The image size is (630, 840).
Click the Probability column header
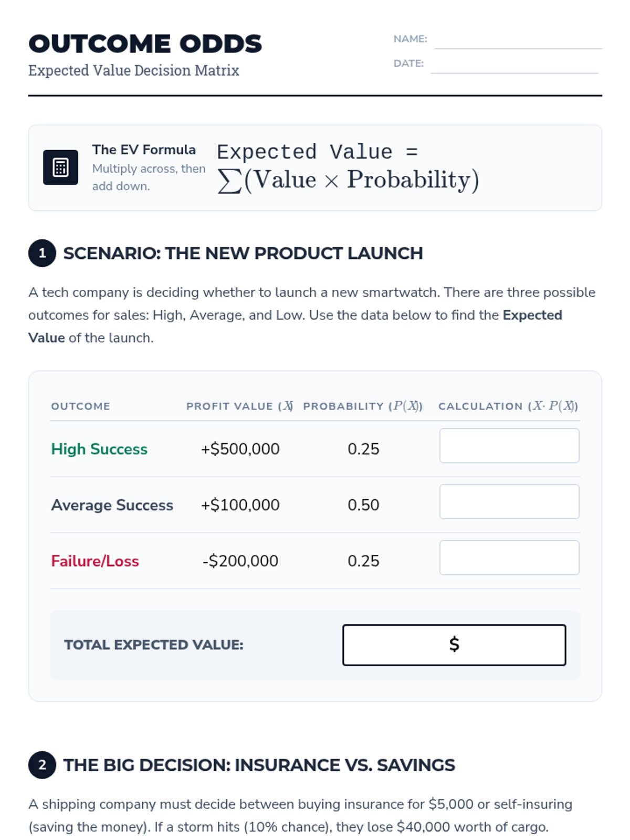coord(363,406)
